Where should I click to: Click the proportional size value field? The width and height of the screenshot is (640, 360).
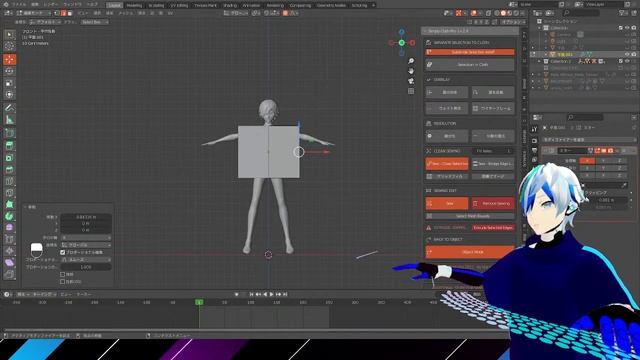pos(86,267)
